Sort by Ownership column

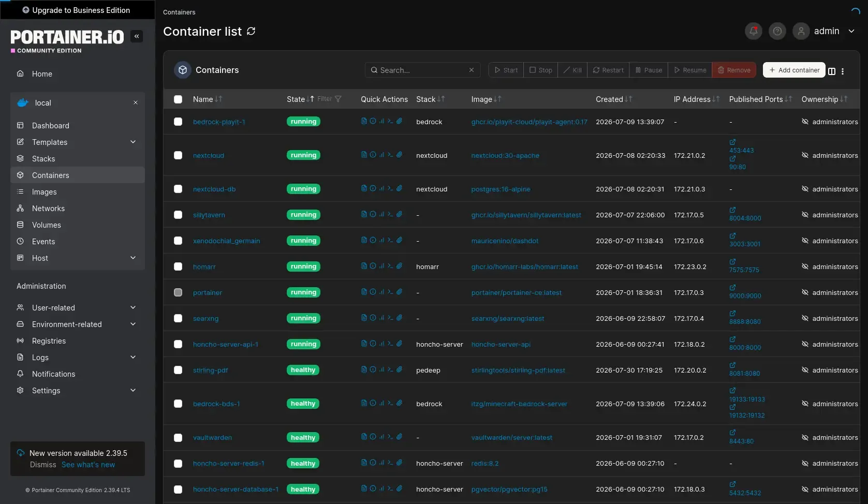[824, 99]
